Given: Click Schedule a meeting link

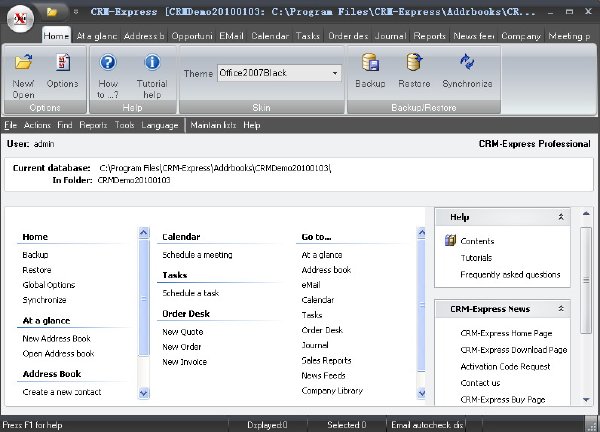Looking at the screenshot, I should pyautogui.click(x=197, y=254).
